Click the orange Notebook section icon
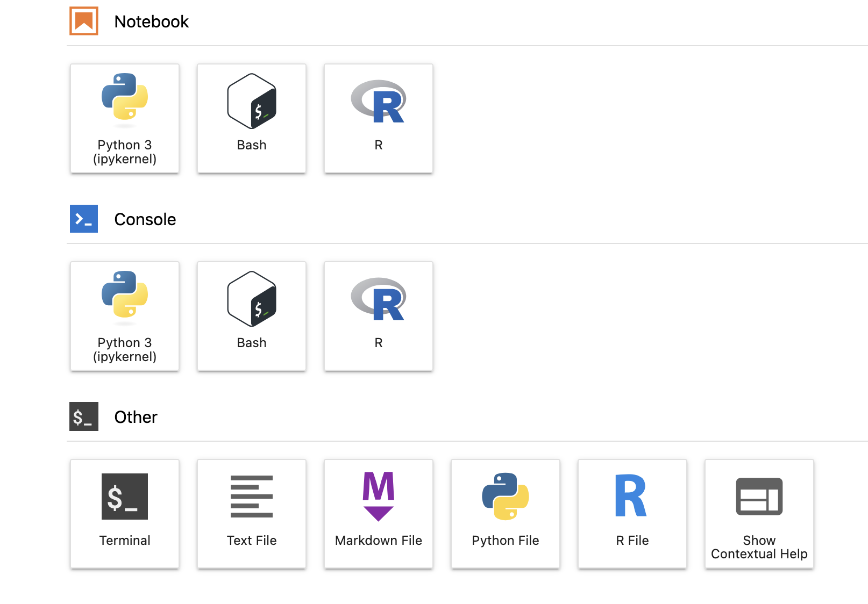Image resolution: width=868 pixels, height=604 pixels. click(x=84, y=21)
